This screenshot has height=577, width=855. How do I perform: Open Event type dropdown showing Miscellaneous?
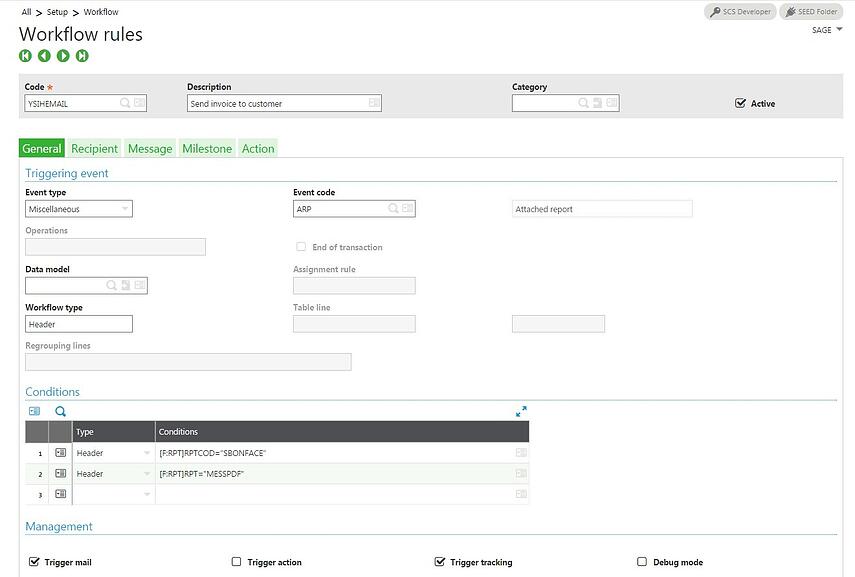click(79, 209)
